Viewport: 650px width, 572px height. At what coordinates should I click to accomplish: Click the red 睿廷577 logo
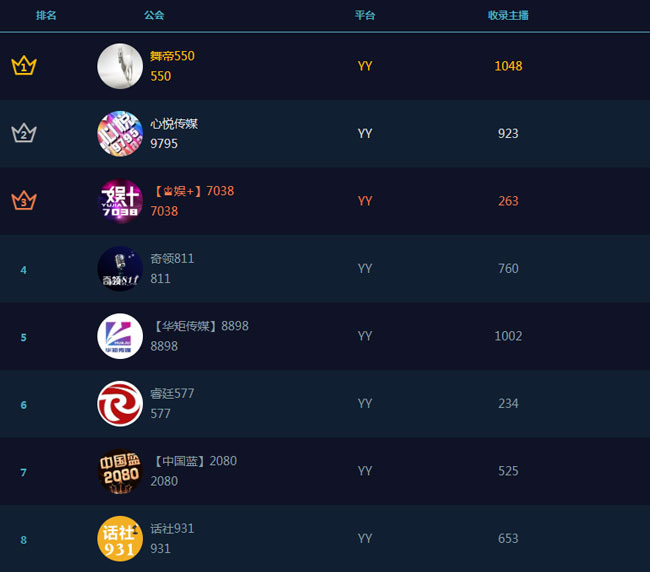click(x=120, y=404)
